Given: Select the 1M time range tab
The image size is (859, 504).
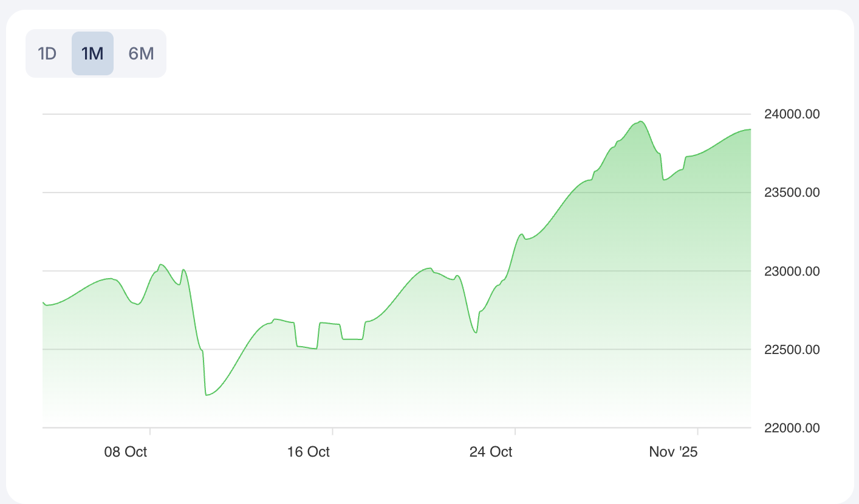Looking at the screenshot, I should coord(92,53).
